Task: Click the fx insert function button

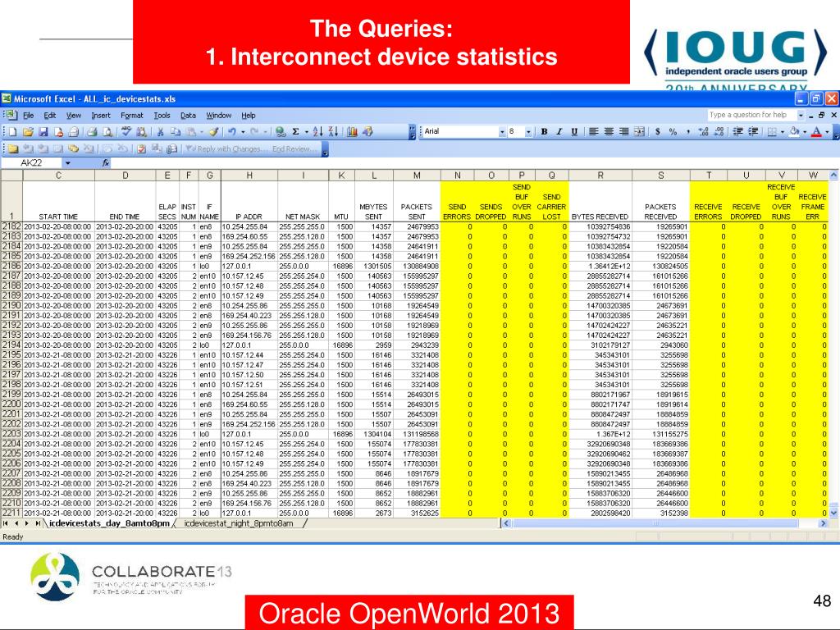Action: [x=106, y=163]
